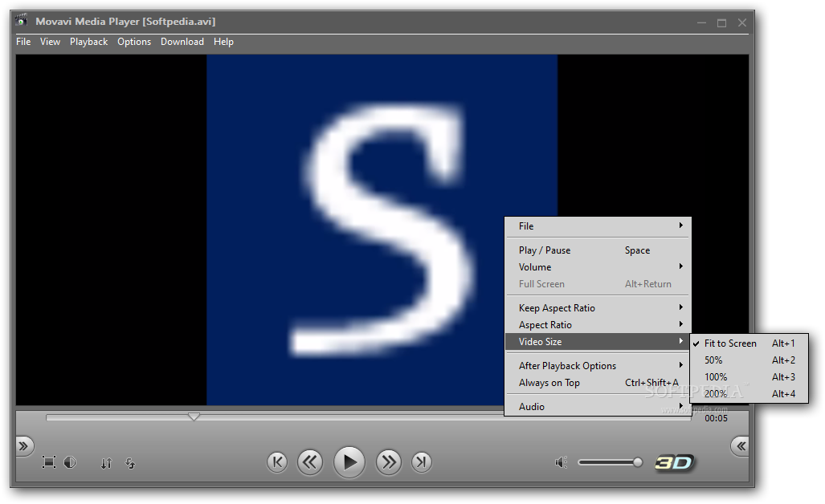Rewind with the double-left arrow button
Image resolution: width=825 pixels, height=504 pixels.
pyautogui.click(x=310, y=462)
